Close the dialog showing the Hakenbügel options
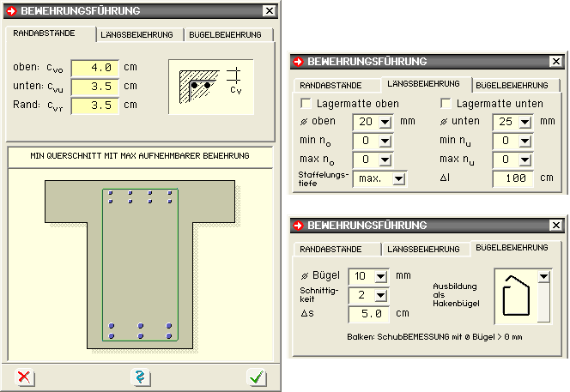 pyautogui.click(x=558, y=226)
